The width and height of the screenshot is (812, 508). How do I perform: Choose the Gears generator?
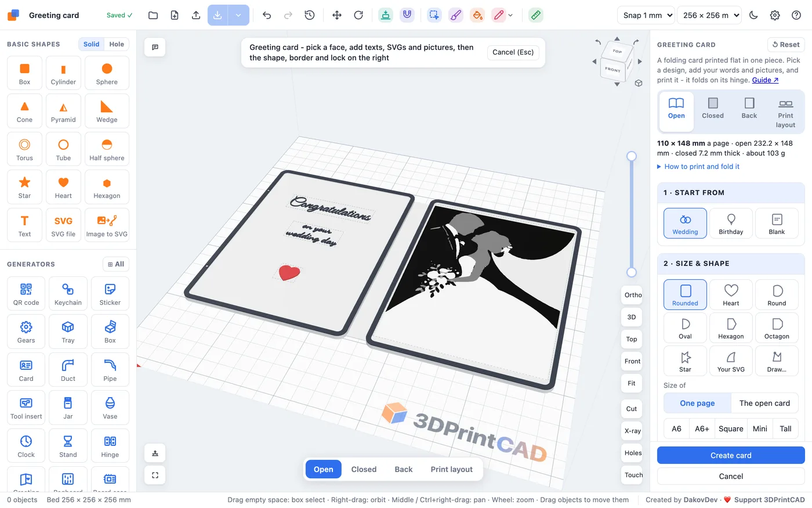click(x=26, y=332)
